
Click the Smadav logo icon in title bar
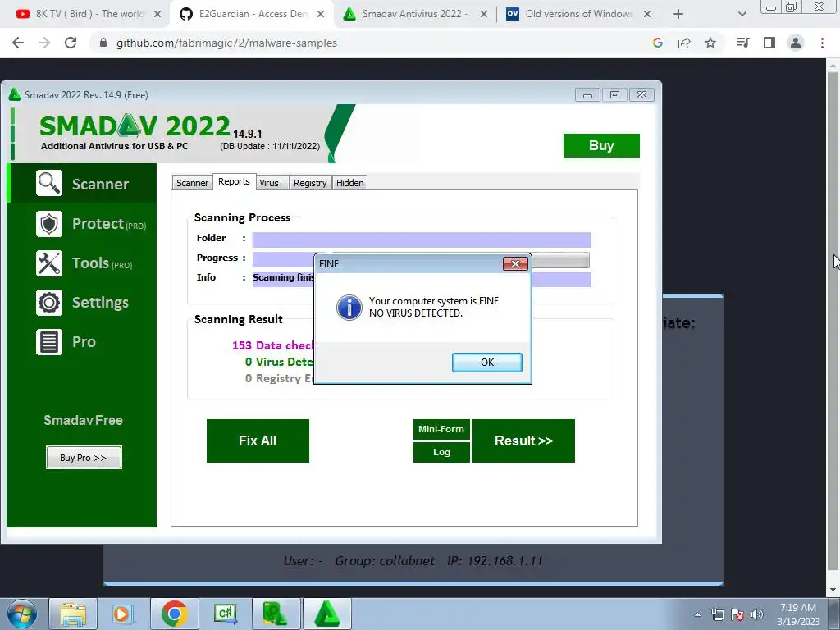15,95
